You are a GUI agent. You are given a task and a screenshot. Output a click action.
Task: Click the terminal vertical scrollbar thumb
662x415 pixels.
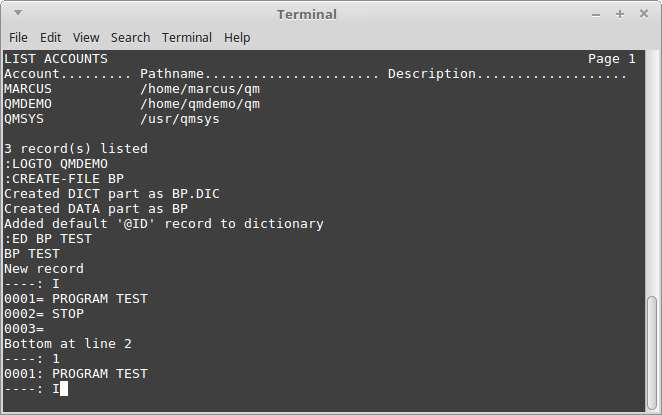(652, 351)
